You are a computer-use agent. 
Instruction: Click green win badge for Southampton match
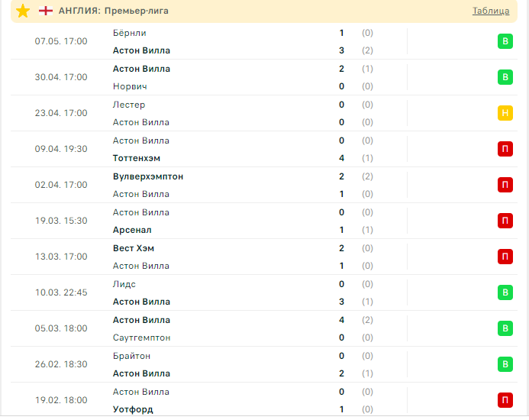coord(505,328)
